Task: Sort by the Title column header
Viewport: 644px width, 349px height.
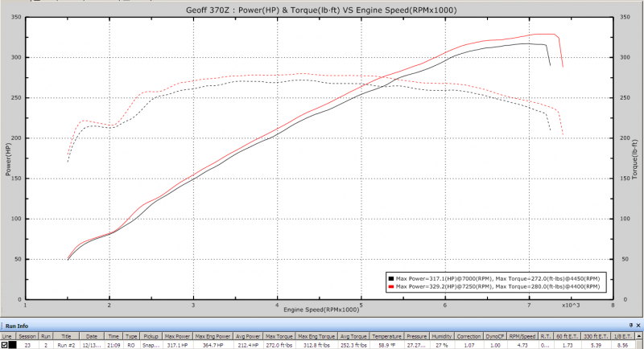Action: tap(66, 336)
